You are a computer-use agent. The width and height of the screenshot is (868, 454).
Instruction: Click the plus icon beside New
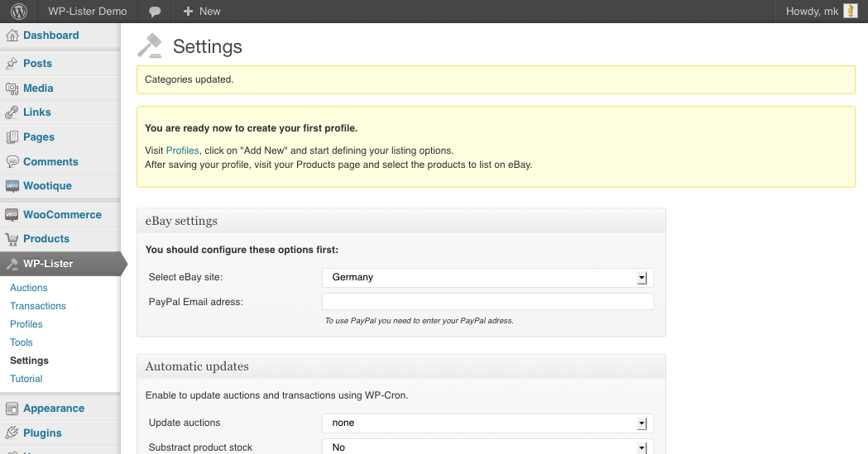tap(188, 11)
